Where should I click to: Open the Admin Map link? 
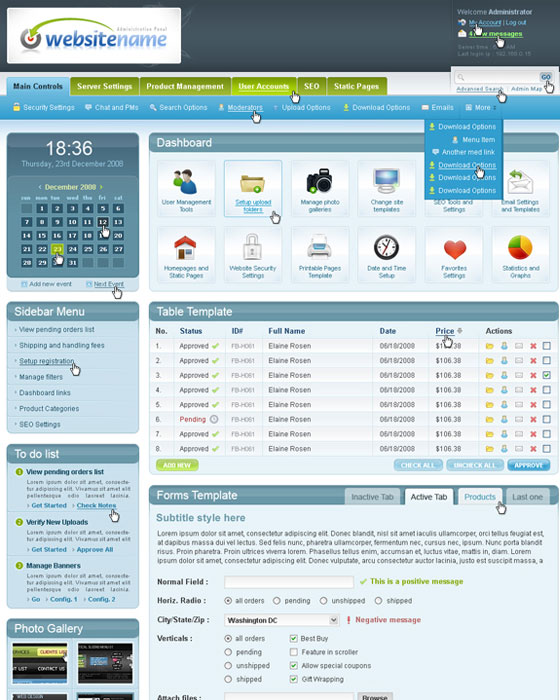tap(527, 89)
